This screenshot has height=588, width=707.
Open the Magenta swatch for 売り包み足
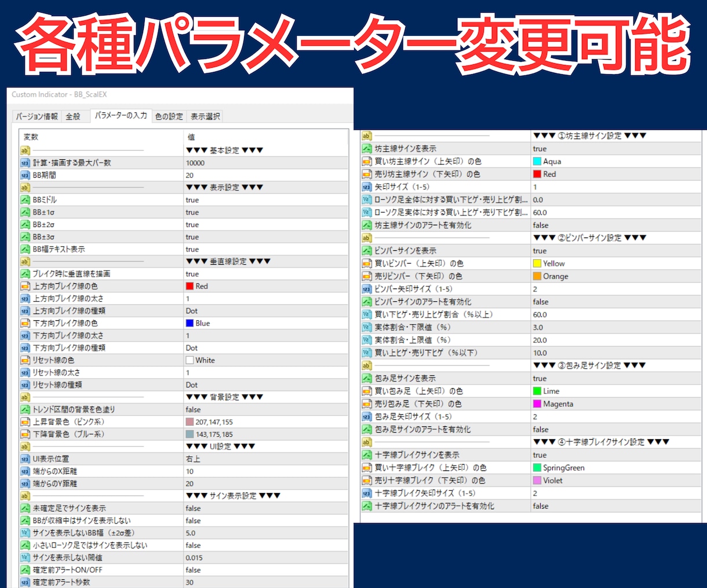pyautogui.click(x=537, y=404)
